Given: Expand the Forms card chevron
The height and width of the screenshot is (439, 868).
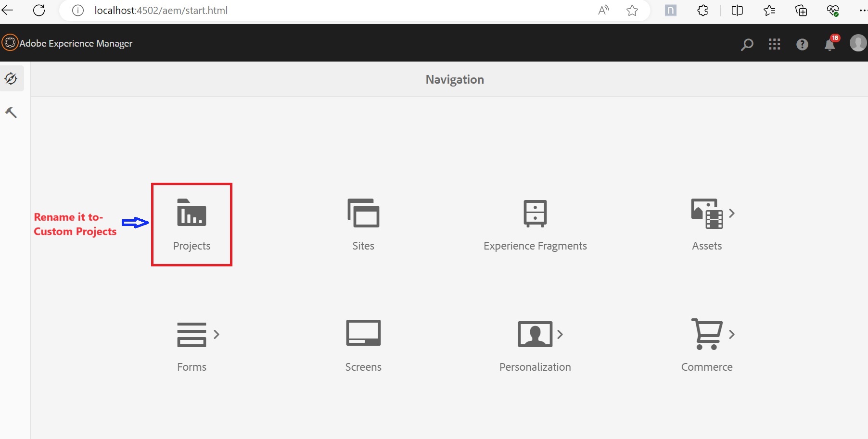Looking at the screenshot, I should pos(216,335).
